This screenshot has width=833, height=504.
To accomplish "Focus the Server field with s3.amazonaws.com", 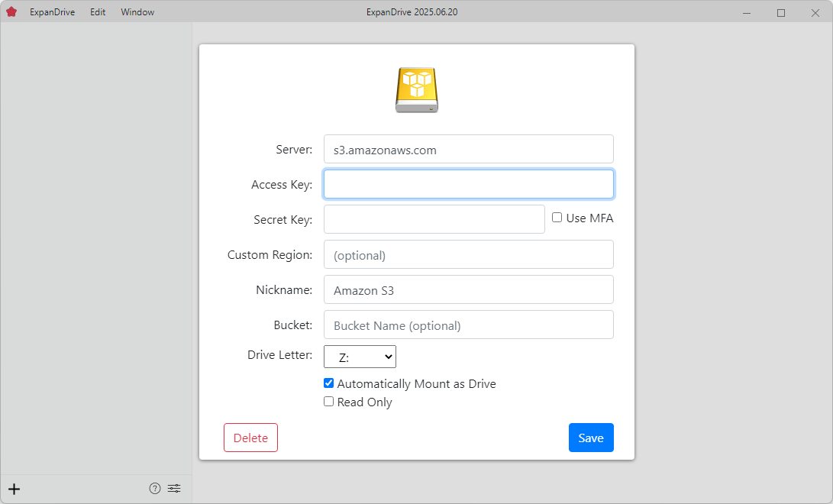I will pyautogui.click(x=469, y=149).
